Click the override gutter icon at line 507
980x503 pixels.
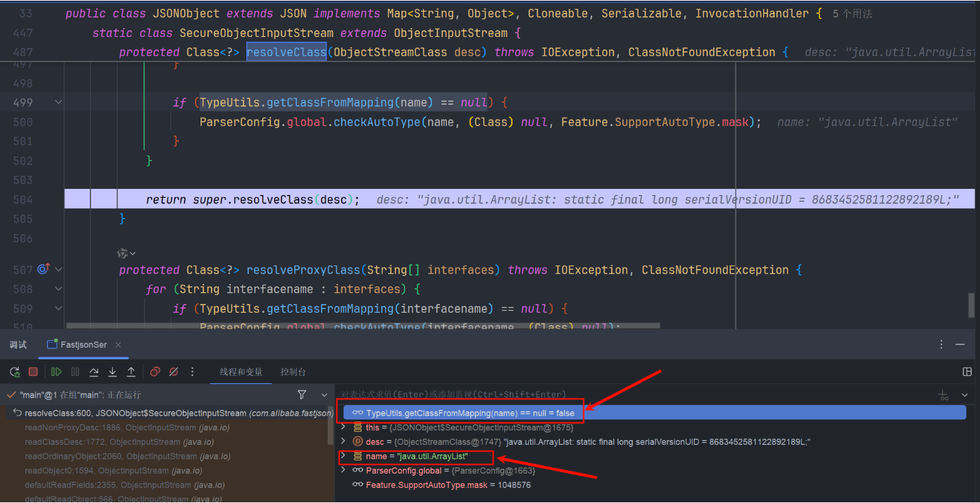(x=44, y=270)
